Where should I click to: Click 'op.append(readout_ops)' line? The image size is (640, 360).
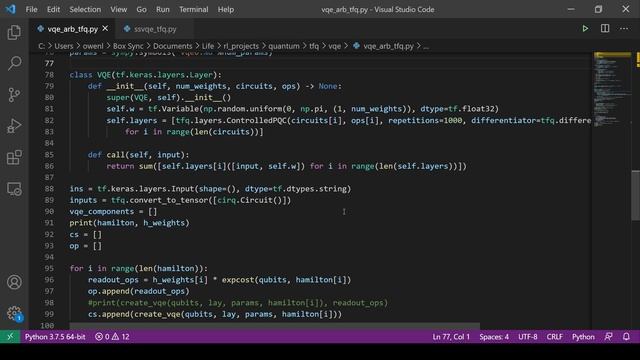coord(139,291)
